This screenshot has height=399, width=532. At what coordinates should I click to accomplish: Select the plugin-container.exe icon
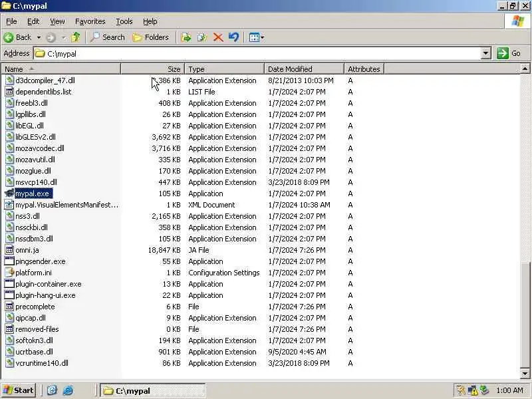pyautogui.click(x=9, y=284)
